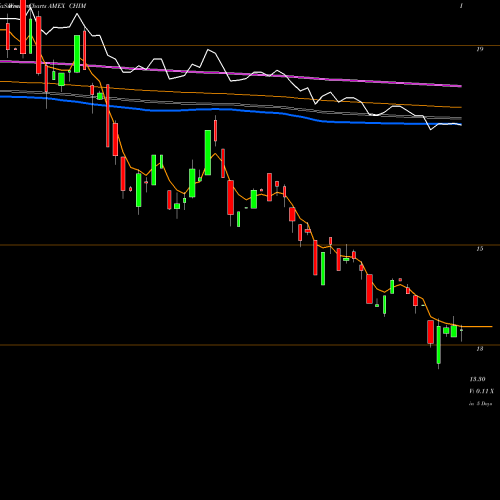
Task: Click the '5 Days' text
Action: [x=484, y=403]
